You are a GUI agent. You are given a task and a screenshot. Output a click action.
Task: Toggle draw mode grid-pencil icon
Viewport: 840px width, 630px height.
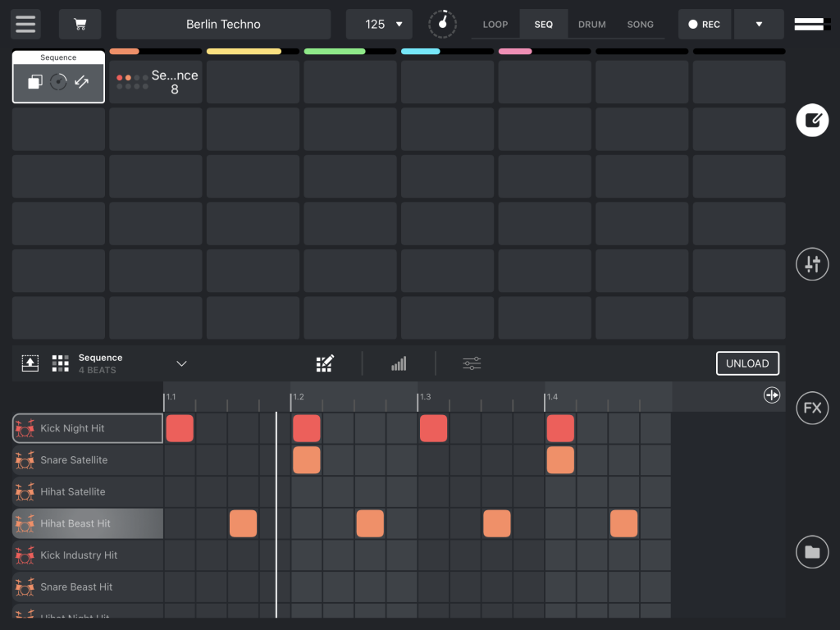[x=325, y=363]
